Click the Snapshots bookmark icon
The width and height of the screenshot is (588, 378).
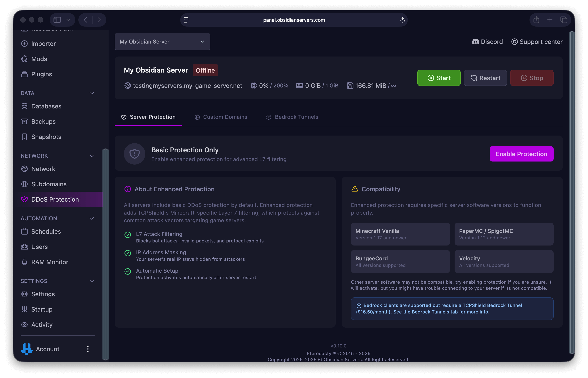click(24, 137)
